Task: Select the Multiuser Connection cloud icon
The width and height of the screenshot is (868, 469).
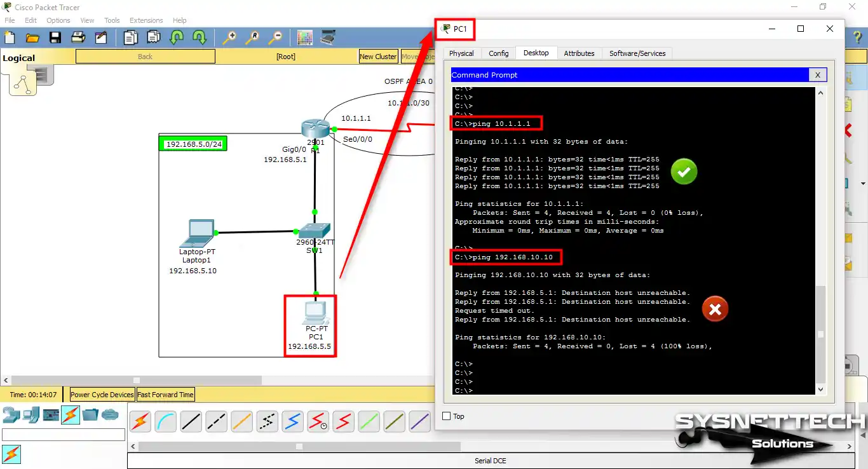Action: click(110, 415)
